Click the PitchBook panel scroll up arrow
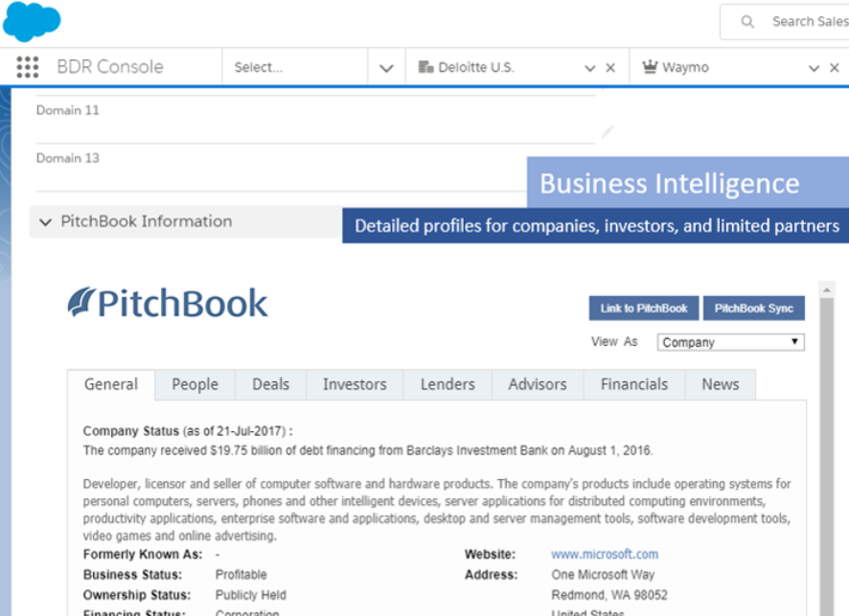 826,290
